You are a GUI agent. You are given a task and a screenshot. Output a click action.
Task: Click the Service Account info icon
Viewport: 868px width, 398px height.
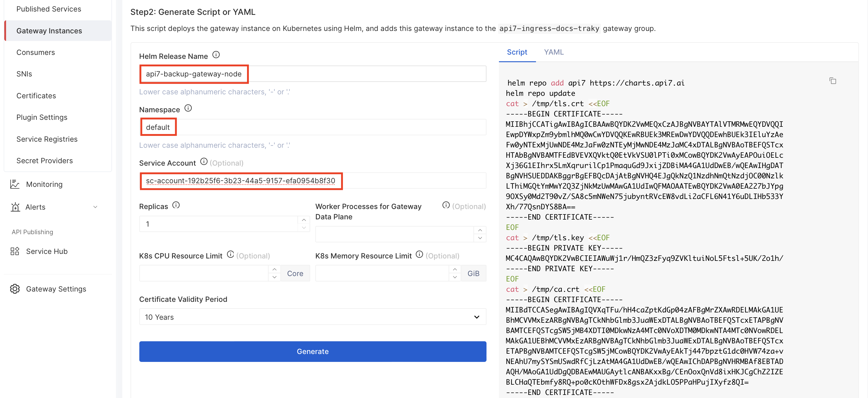[x=204, y=162]
